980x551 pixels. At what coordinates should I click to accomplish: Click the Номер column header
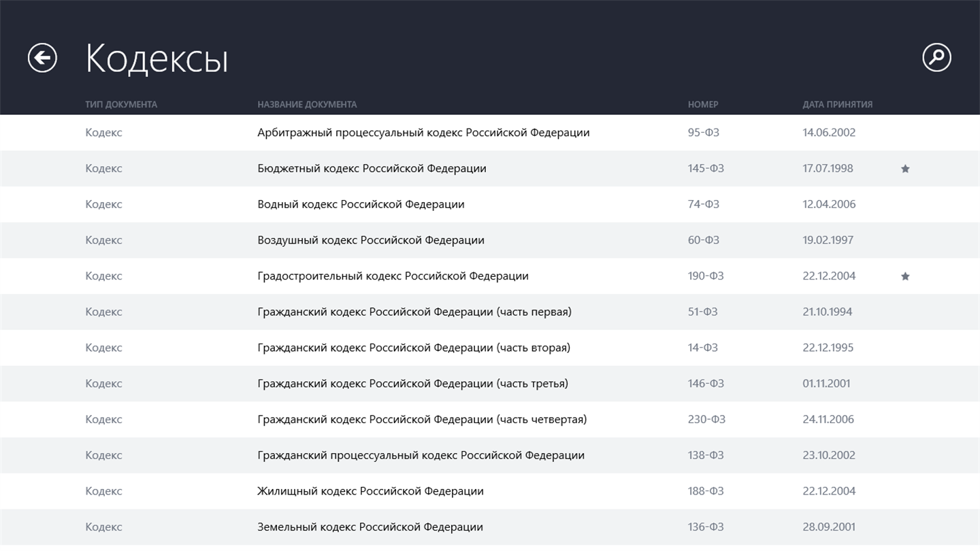pos(703,105)
